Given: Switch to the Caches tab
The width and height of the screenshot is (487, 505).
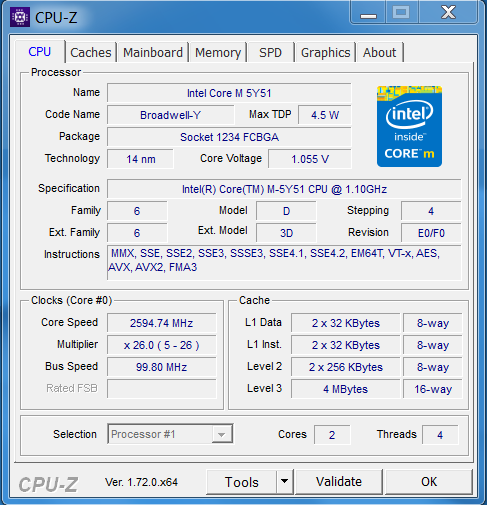Looking at the screenshot, I should (91, 52).
